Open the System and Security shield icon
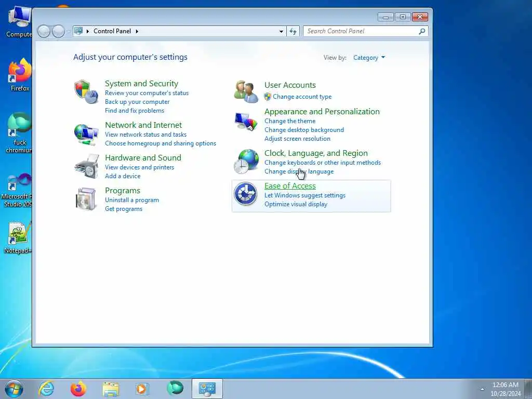The image size is (532, 399). (x=86, y=91)
